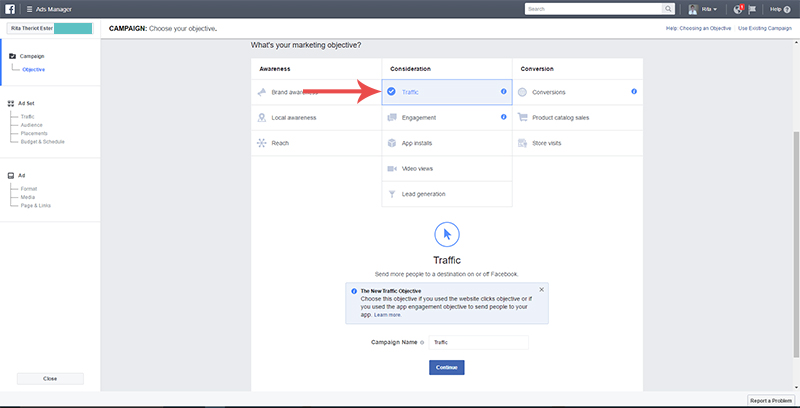Choose the Reach objective
This screenshot has height=408, width=800.
pos(316,143)
